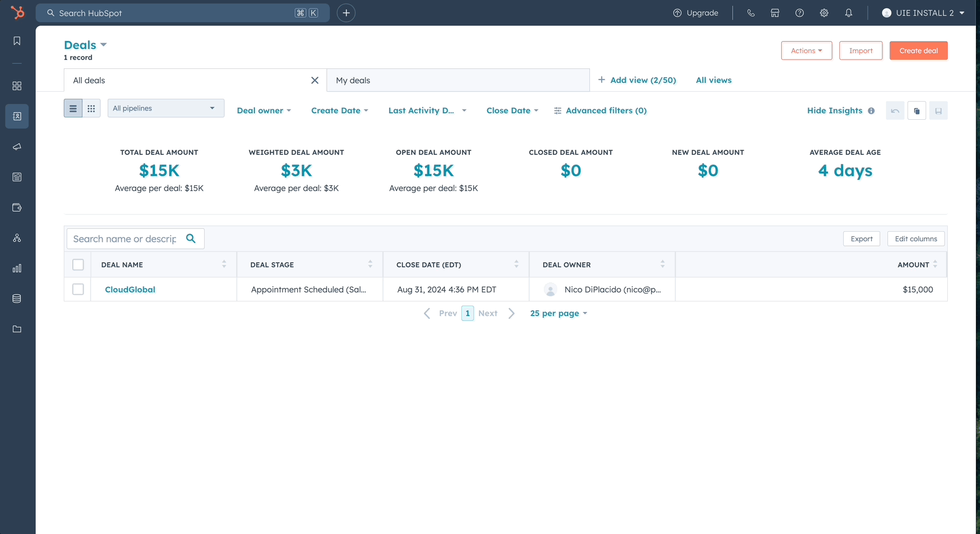This screenshot has width=980, height=534.
Task: Open Bookmarks from the left sidebar
Action: tap(17, 41)
